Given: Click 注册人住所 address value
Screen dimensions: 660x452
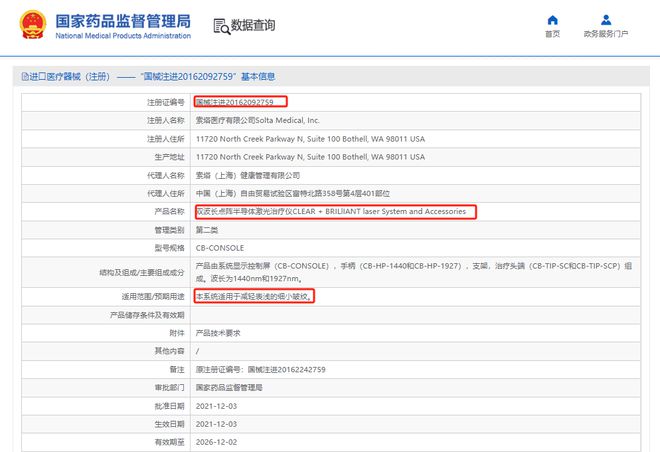Looking at the screenshot, I should click(x=310, y=139).
